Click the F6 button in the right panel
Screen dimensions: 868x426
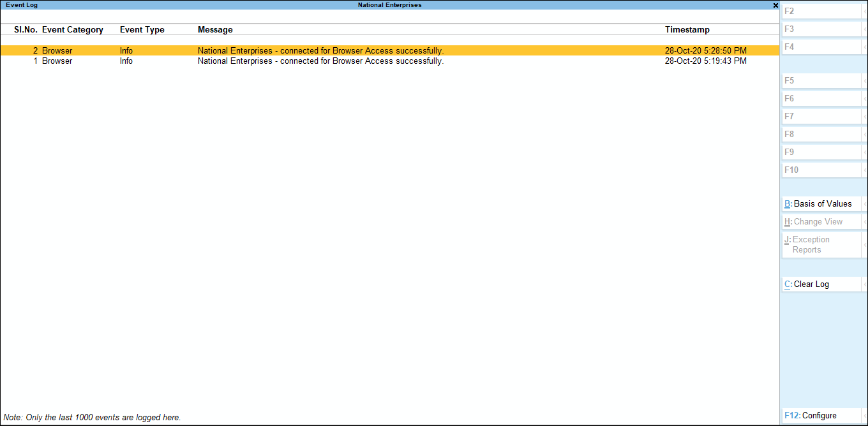[821, 99]
